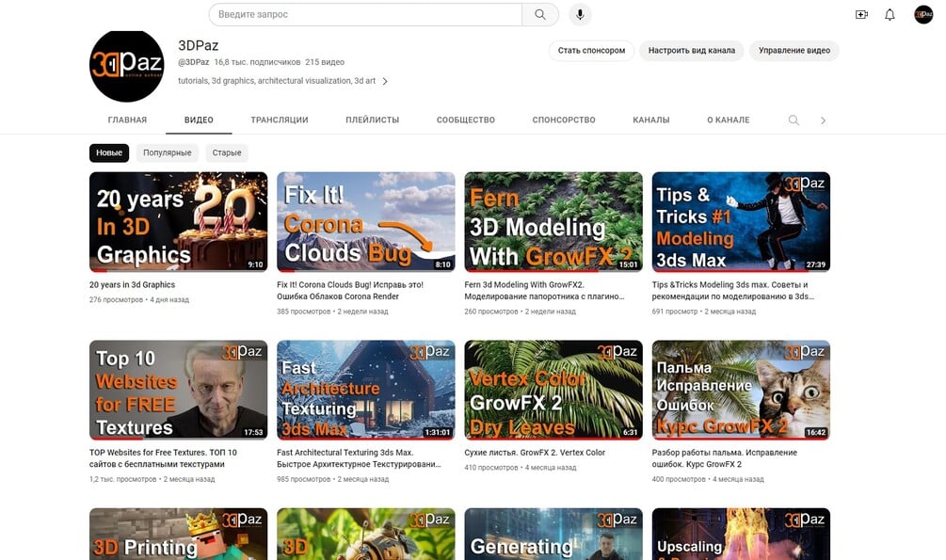Click '215 видео' count text
The image size is (946, 560).
pos(325,62)
